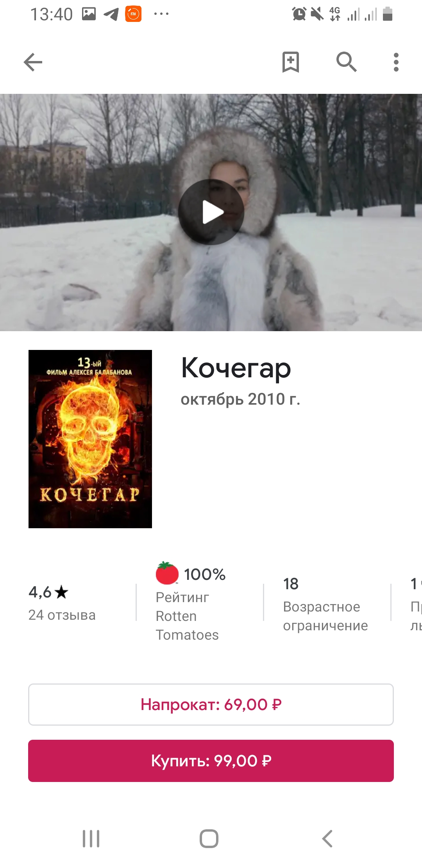The image size is (422, 868).
Task: Tap the Telegram notification icon
Action: click(111, 14)
